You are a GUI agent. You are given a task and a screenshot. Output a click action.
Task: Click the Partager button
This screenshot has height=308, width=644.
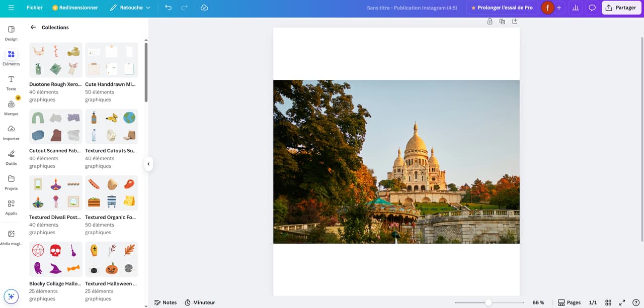tap(621, 8)
